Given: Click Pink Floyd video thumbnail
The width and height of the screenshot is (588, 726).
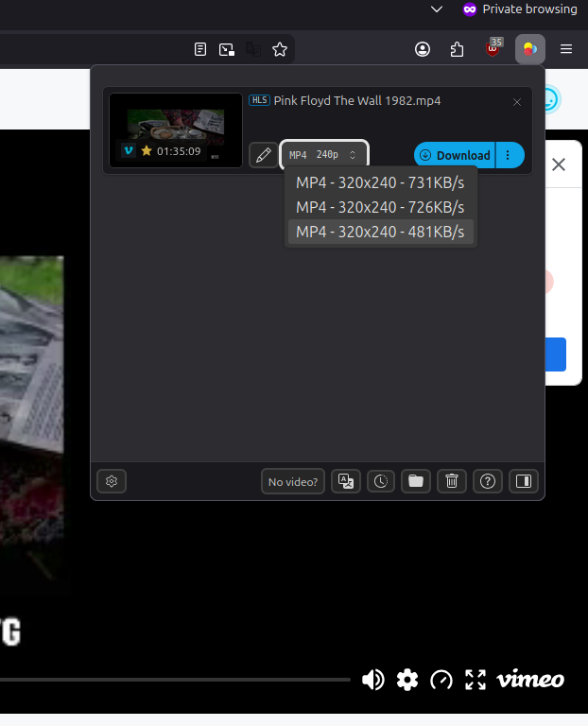Looking at the screenshot, I should 176,130.
